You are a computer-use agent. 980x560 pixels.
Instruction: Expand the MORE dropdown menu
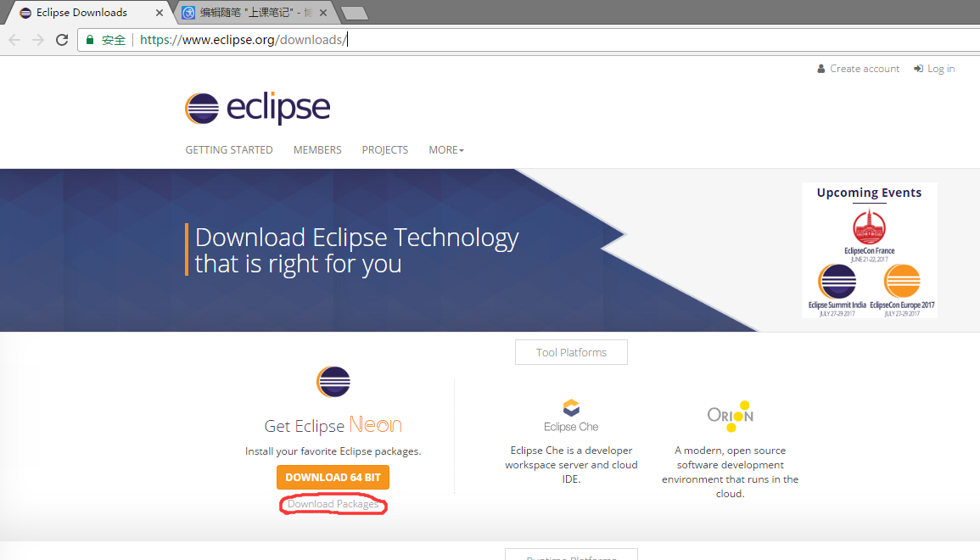pos(446,150)
